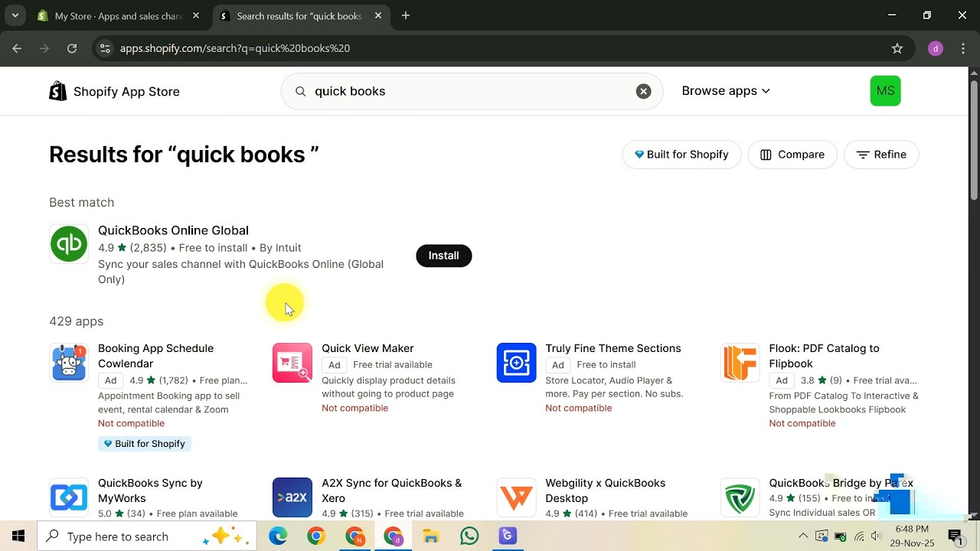Open the tab search dropdown arrow
This screenshot has height=551, width=980.
(15, 15)
